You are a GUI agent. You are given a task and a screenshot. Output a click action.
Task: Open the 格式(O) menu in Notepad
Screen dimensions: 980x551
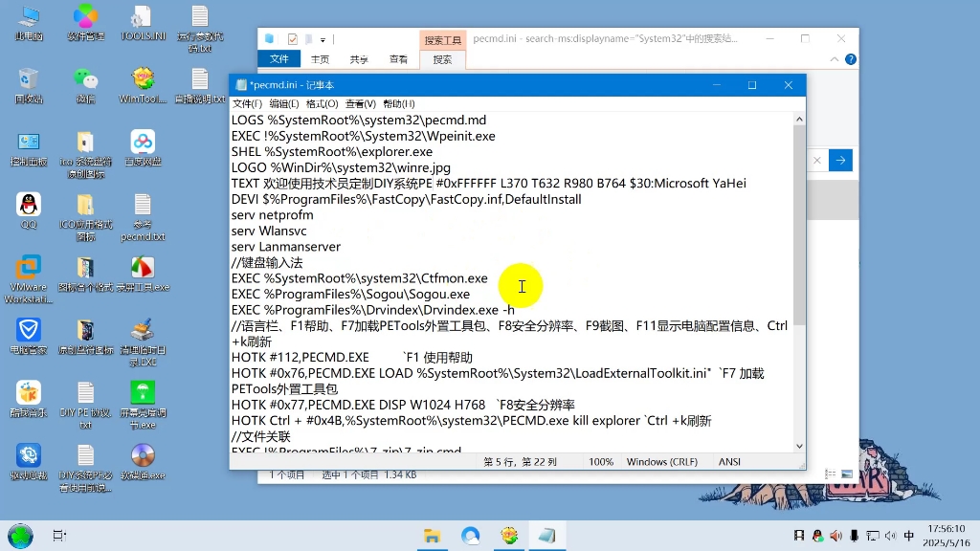tap(323, 103)
